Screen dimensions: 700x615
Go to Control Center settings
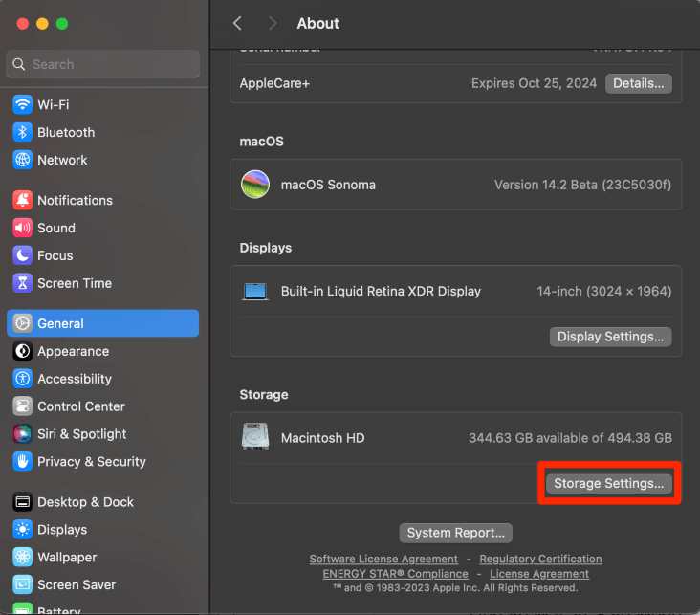coord(80,406)
